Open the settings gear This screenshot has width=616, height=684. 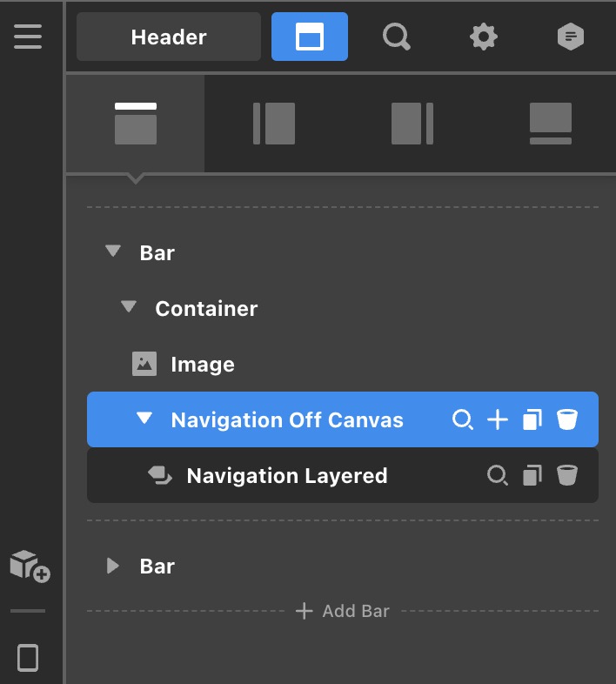pos(483,37)
